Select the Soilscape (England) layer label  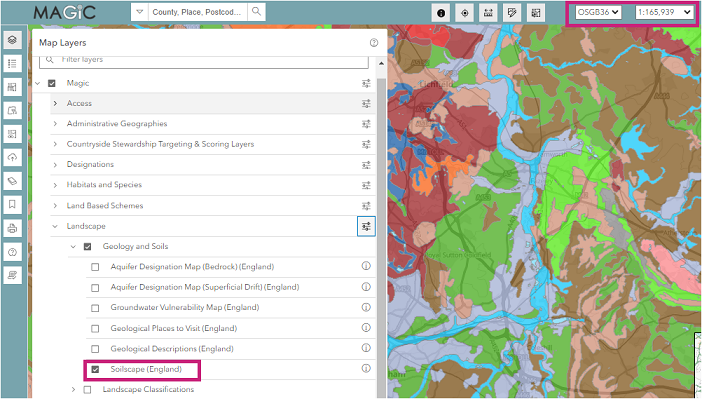pyautogui.click(x=146, y=369)
